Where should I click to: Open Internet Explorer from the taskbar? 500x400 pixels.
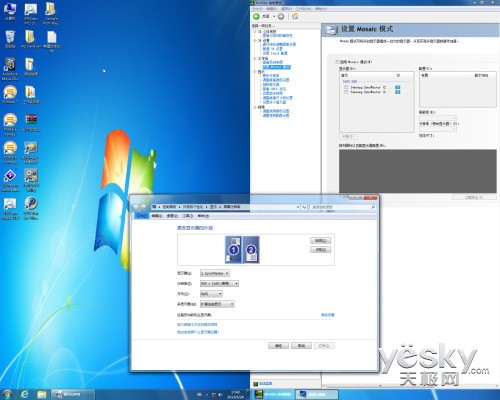click(25, 394)
